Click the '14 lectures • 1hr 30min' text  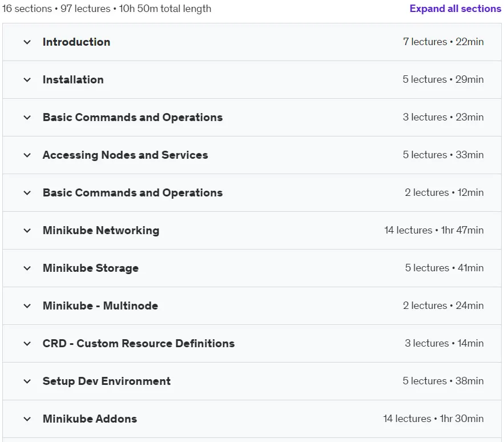[433, 418]
